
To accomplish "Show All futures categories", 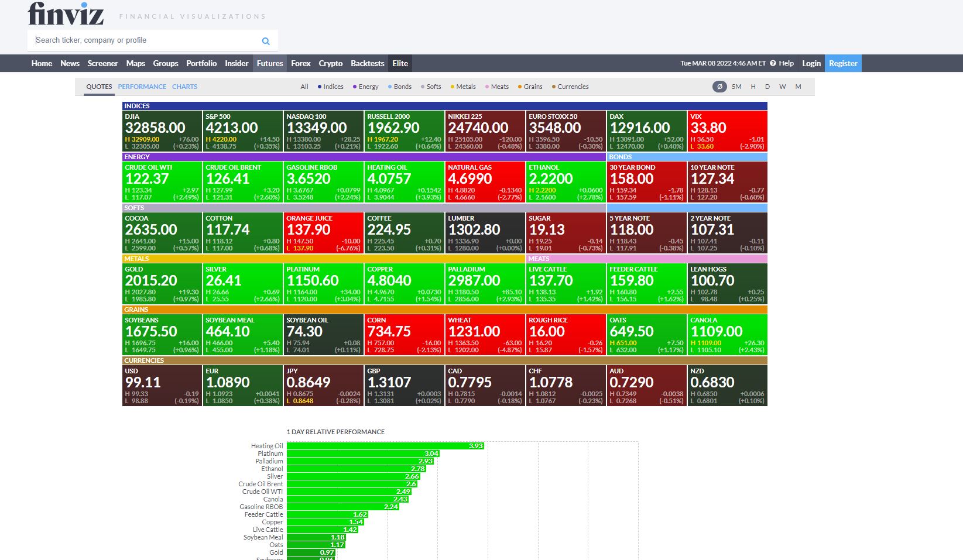I will pyautogui.click(x=304, y=87).
